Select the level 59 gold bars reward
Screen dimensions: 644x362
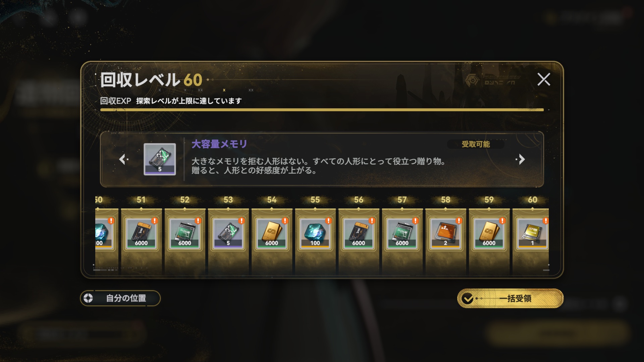[x=489, y=233]
